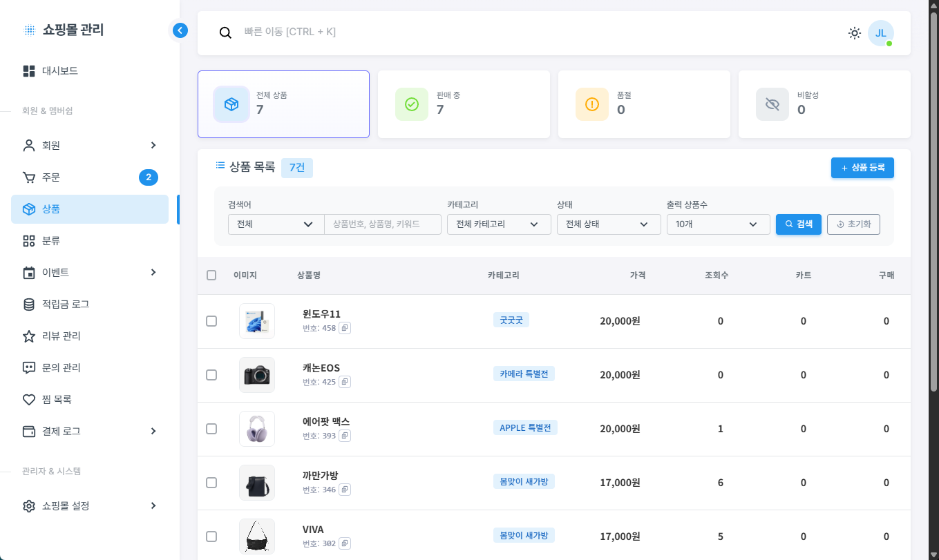
Task: Click the copy icon next to 번호 458
Action: (x=345, y=328)
